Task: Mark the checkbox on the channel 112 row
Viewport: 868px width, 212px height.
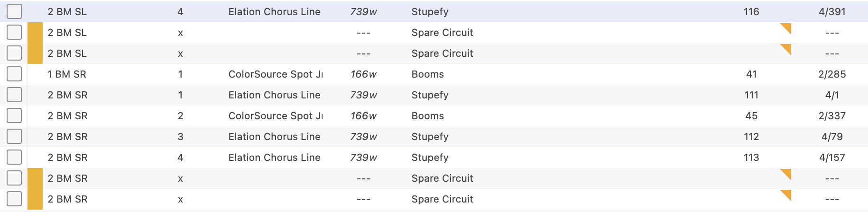Action: click(x=14, y=137)
